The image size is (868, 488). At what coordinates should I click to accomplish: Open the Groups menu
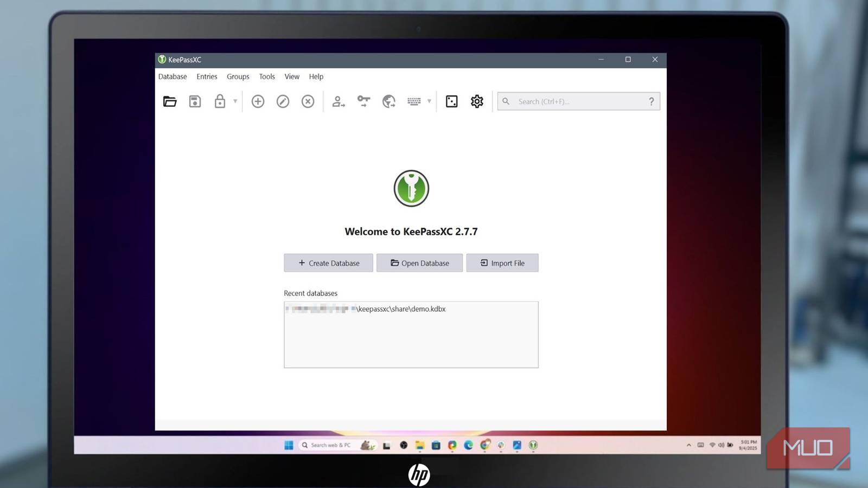(238, 76)
